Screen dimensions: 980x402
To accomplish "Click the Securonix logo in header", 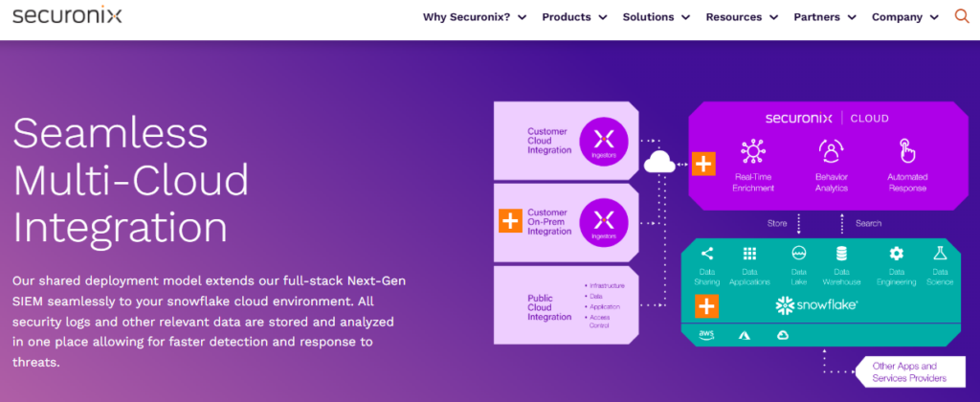I will pos(67,15).
